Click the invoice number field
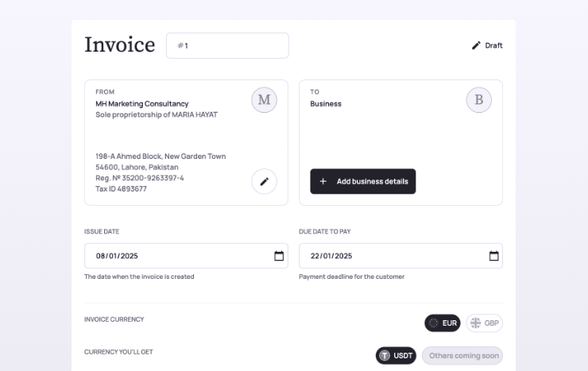Viewport: 588px width, 371px height. (x=227, y=46)
